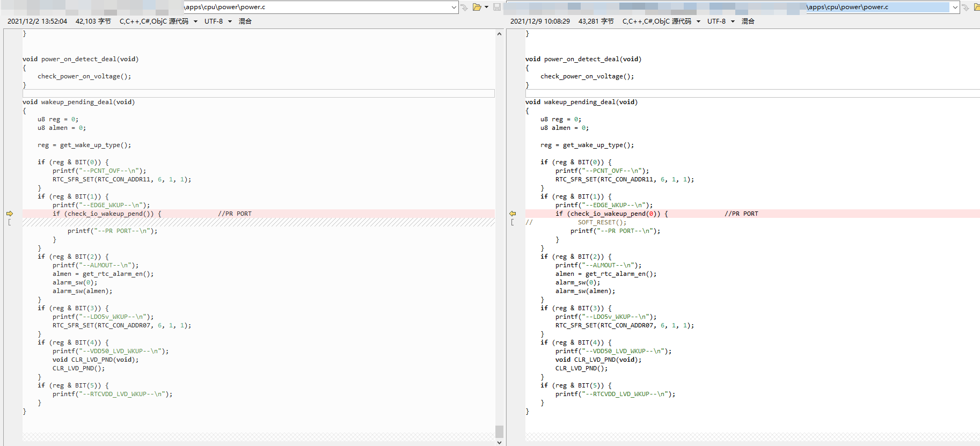Open the left pane's file format dropdown arrow
This screenshot has width=980, height=446.
click(195, 21)
